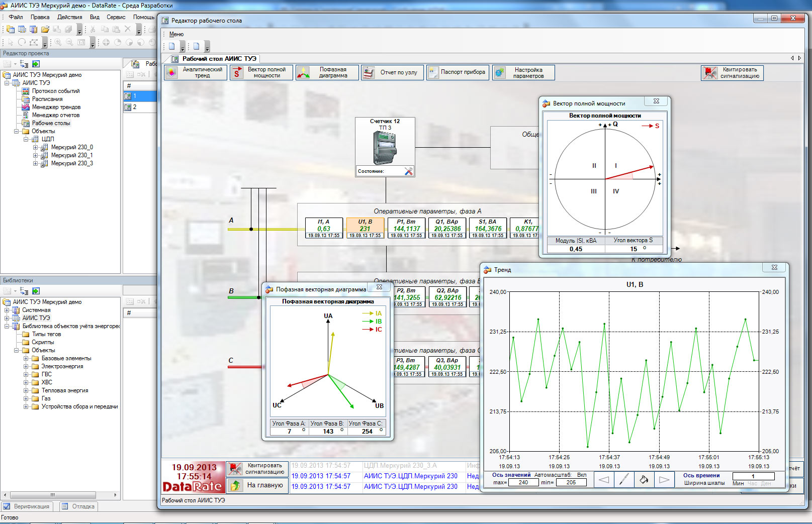Click the zoom out magnifier icon
This screenshot has width=812, height=524.
point(69,43)
